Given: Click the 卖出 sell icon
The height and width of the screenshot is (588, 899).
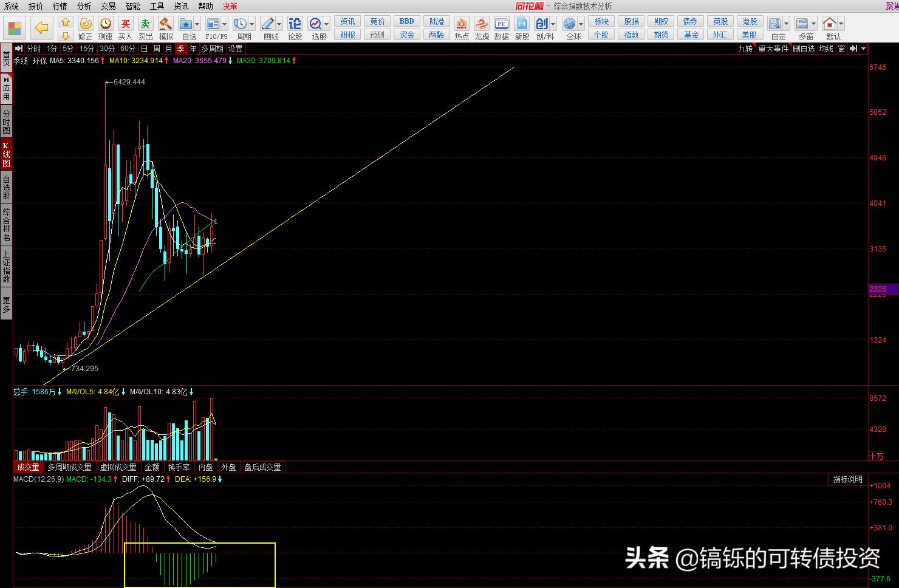Looking at the screenshot, I should [146, 24].
